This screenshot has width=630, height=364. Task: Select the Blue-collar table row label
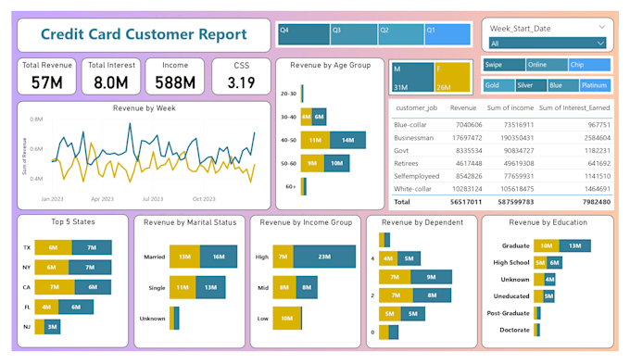coord(410,125)
